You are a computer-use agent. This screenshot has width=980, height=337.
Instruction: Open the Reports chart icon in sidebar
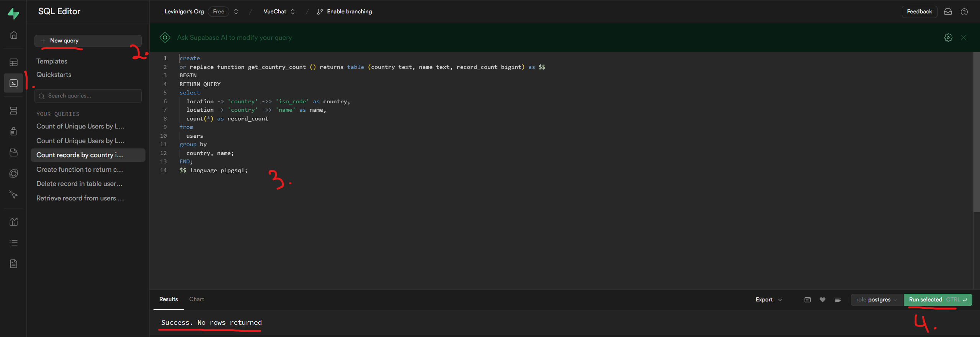coord(13,222)
